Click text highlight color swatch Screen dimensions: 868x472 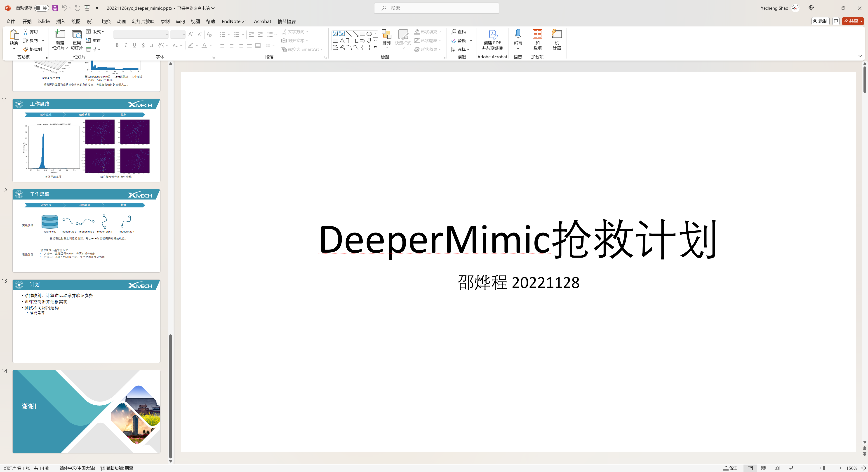[191, 45]
